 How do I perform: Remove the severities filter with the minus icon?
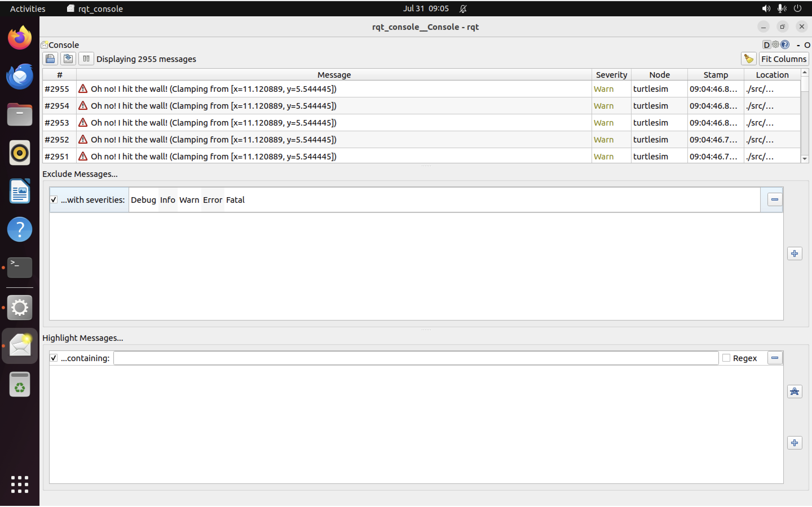coord(775,199)
